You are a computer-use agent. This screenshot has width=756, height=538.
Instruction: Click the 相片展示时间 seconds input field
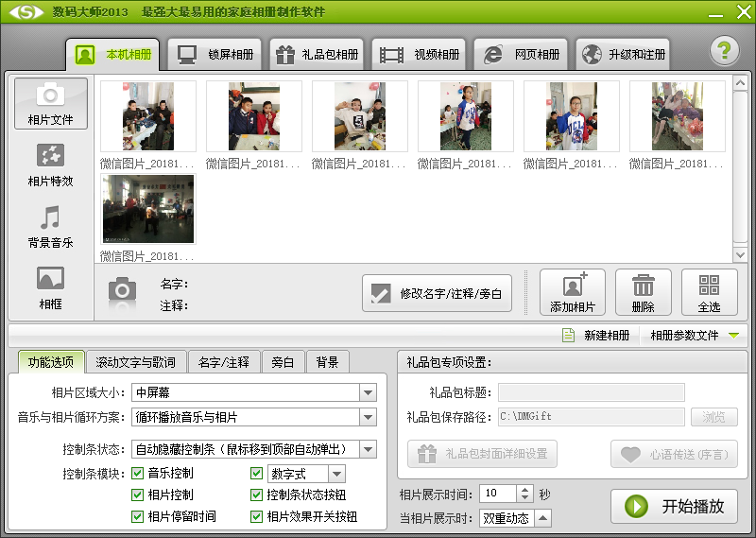(x=498, y=494)
